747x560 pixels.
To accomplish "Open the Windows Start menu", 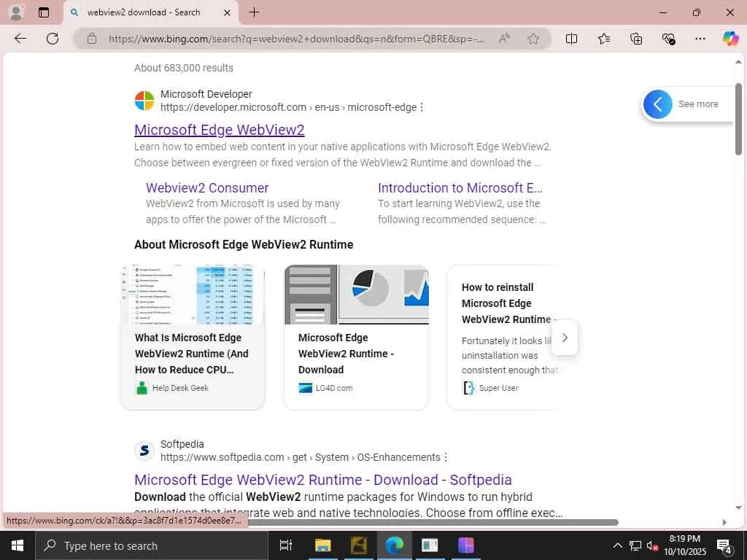I will (x=18, y=545).
